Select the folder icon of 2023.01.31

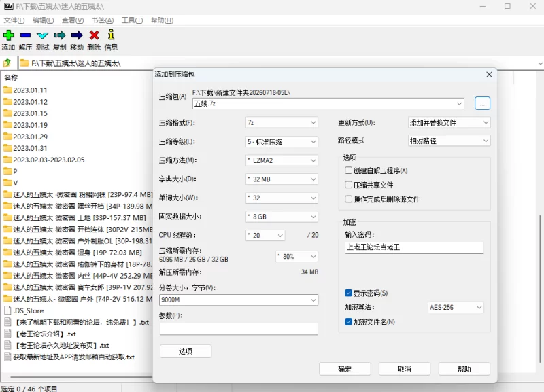(x=7, y=148)
